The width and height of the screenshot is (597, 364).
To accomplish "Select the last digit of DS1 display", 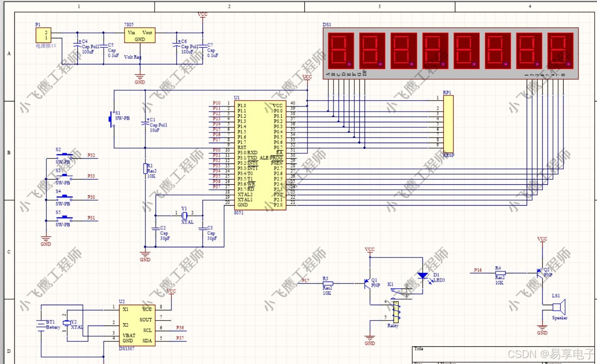I will click(x=560, y=50).
